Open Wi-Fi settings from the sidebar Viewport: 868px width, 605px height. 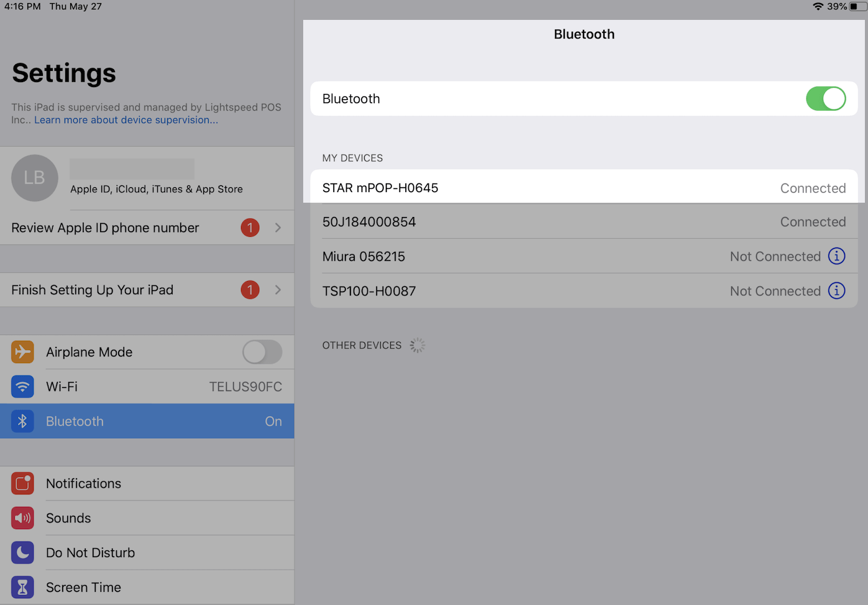point(147,386)
